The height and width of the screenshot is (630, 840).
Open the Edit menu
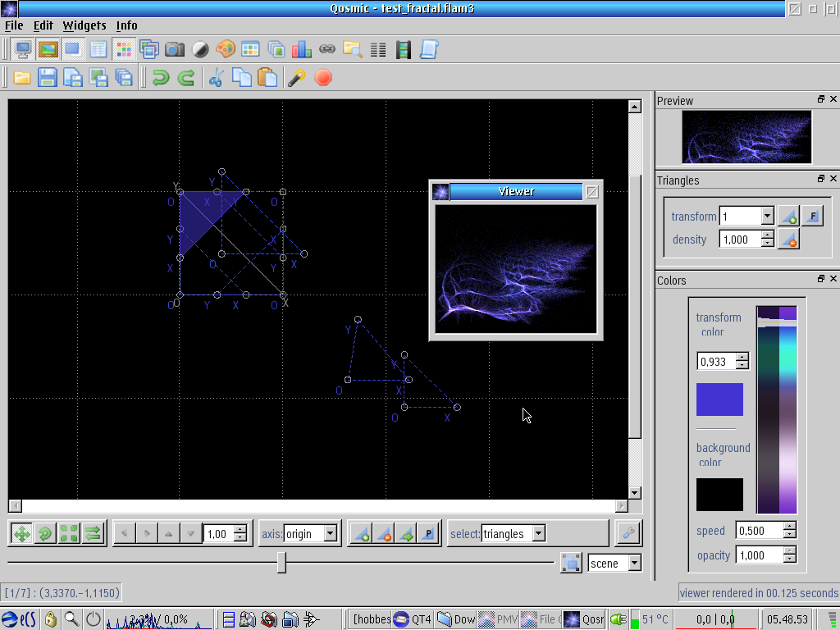coord(43,25)
